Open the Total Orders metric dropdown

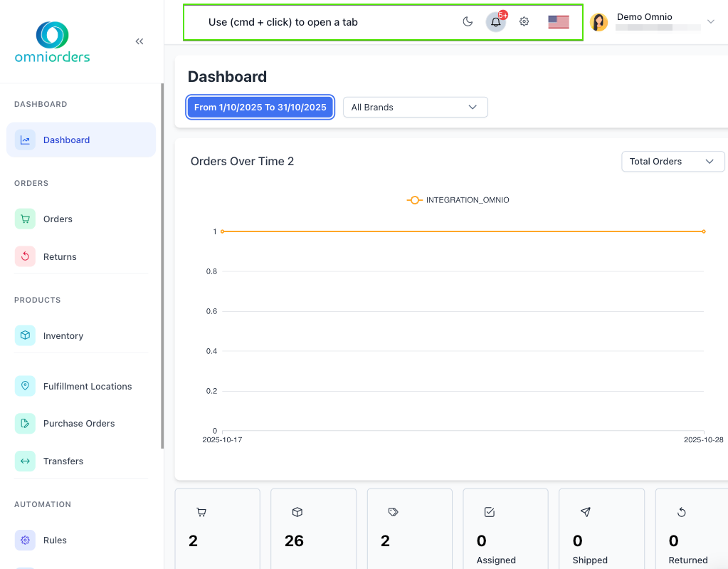pyautogui.click(x=672, y=161)
